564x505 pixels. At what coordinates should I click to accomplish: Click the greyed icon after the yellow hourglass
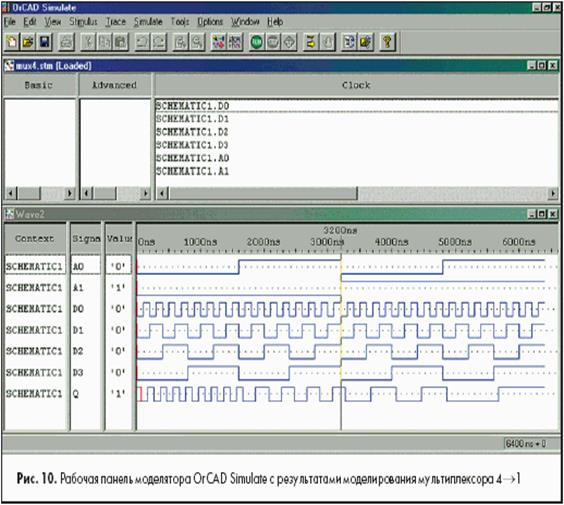tap(327, 42)
